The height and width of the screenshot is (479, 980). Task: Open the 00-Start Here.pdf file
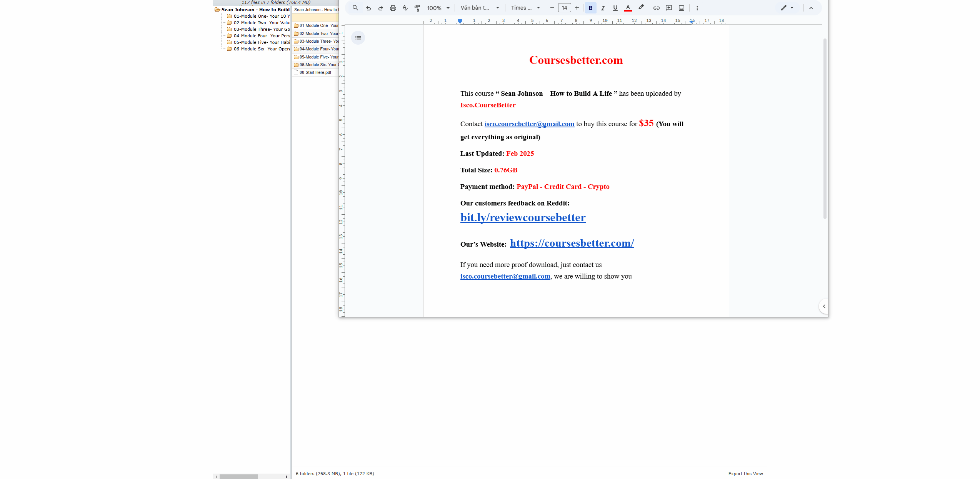point(315,72)
